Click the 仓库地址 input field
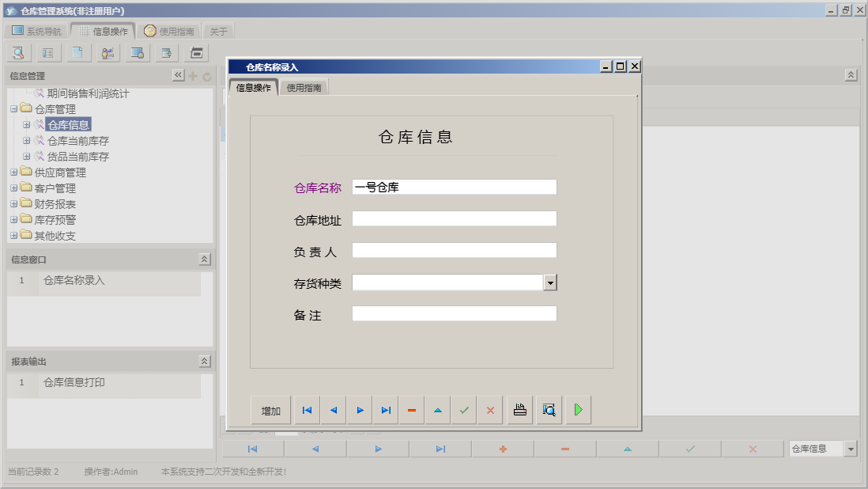This screenshot has height=489, width=868. tap(454, 219)
